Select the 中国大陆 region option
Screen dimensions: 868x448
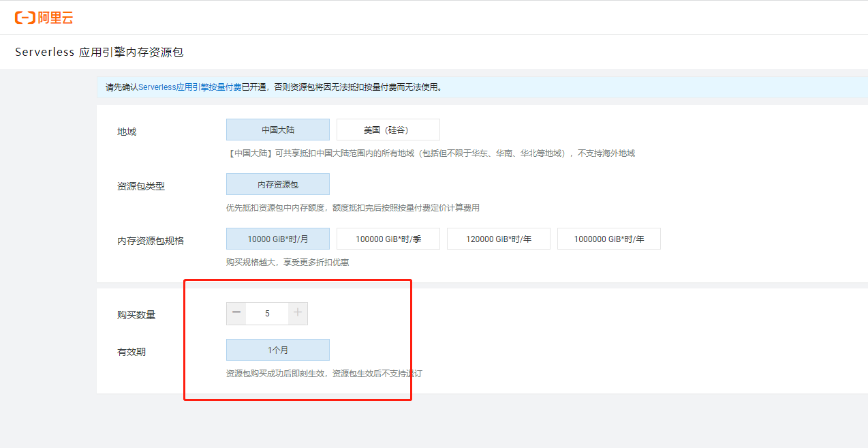[x=278, y=130]
